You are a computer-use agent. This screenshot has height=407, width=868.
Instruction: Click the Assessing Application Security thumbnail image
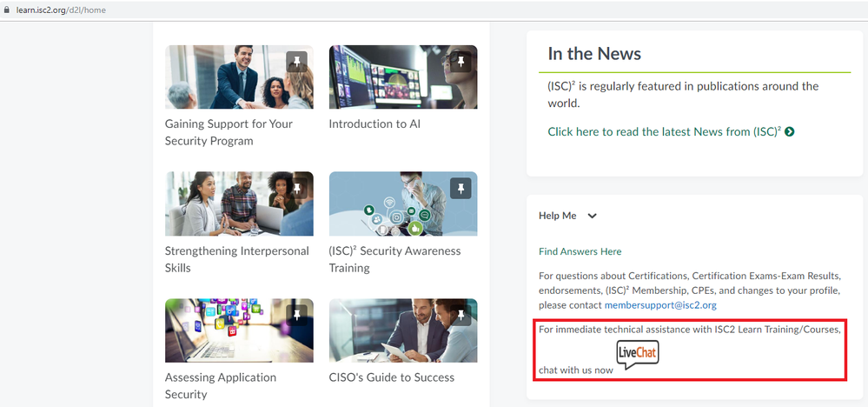[x=238, y=330]
